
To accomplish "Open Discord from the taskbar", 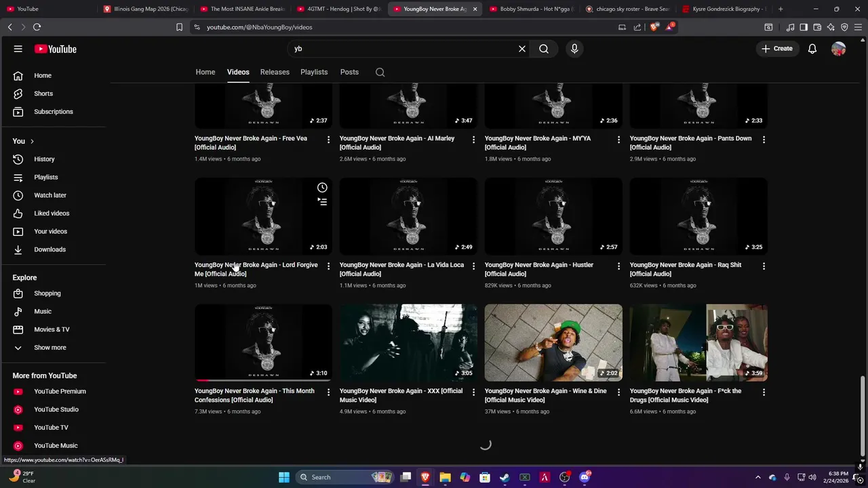I will click(585, 477).
